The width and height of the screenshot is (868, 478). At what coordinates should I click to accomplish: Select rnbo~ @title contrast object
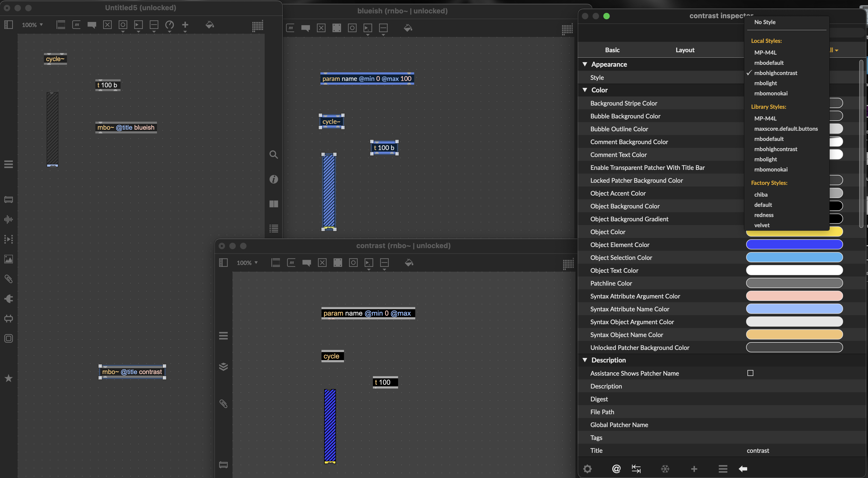tap(132, 372)
